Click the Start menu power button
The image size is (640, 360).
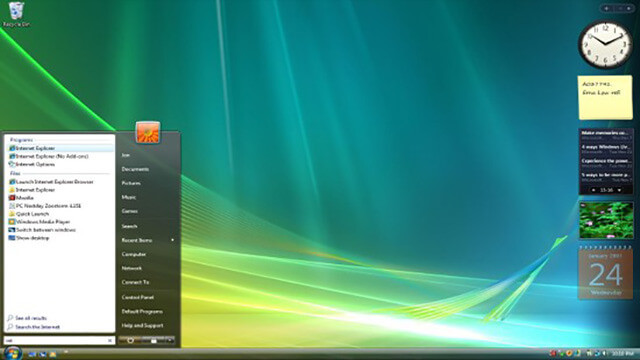coord(130,340)
